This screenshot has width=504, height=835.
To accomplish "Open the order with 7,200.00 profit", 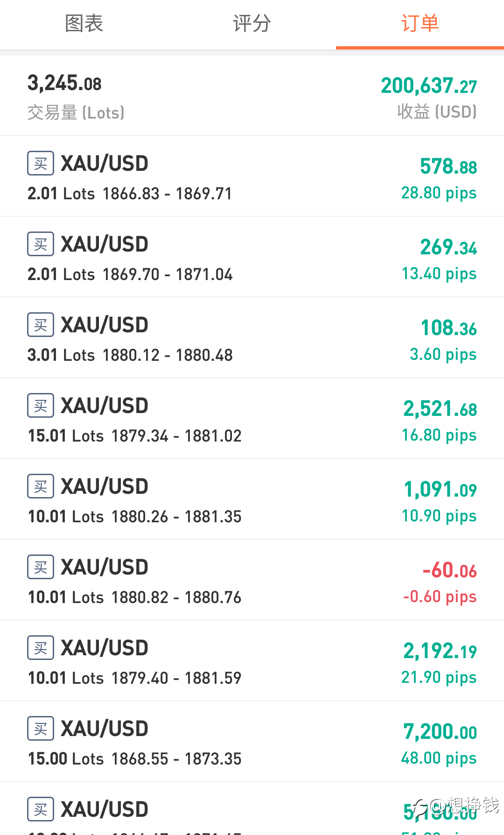I will point(252,742).
